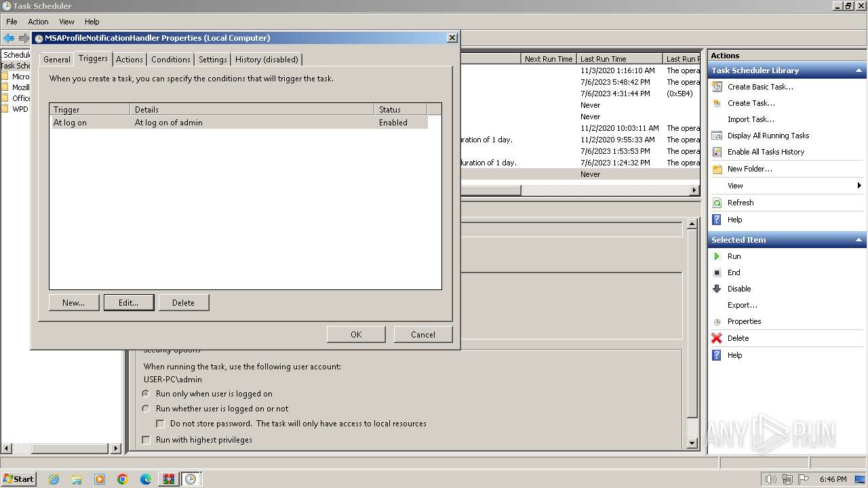Click the Create Task icon in Actions
The width and height of the screenshot is (868, 488).
point(717,103)
